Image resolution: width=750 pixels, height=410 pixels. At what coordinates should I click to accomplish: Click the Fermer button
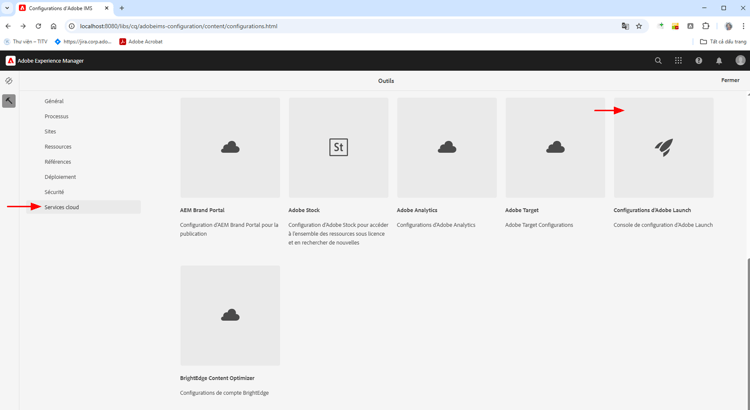coord(730,80)
